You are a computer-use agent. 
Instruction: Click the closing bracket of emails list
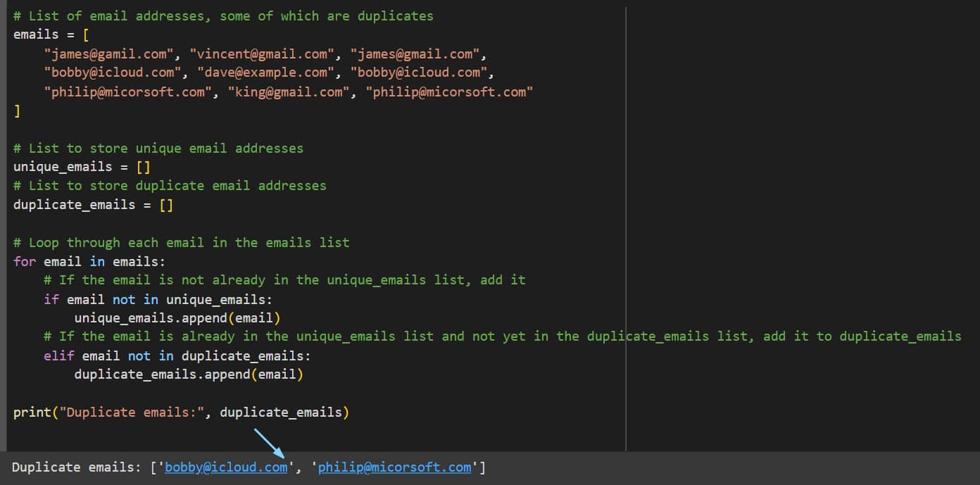[16, 111]
